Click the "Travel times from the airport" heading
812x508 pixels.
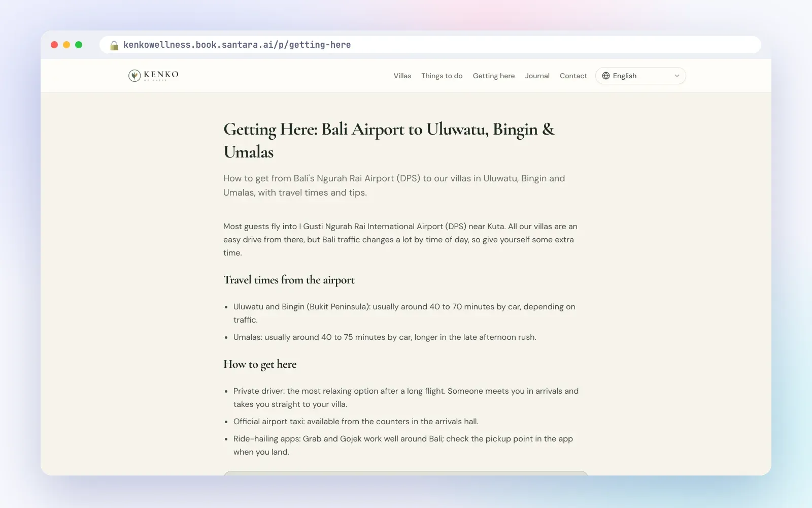click(289, 280)
